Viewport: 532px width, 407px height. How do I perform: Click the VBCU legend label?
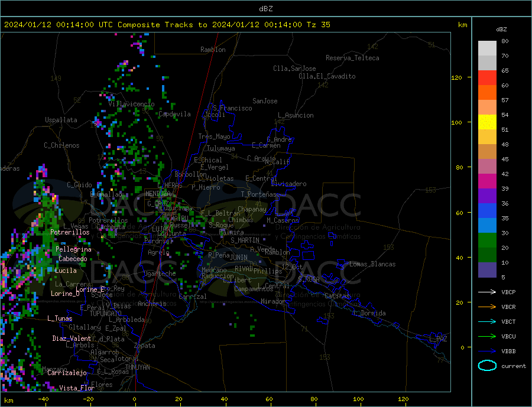coord(508,337)
